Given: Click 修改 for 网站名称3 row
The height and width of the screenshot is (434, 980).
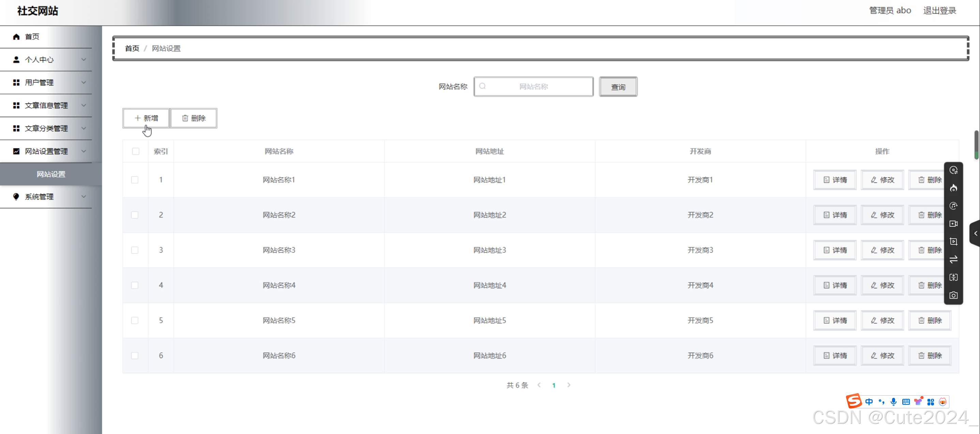Looking at the screenshot, I should 882,250.
